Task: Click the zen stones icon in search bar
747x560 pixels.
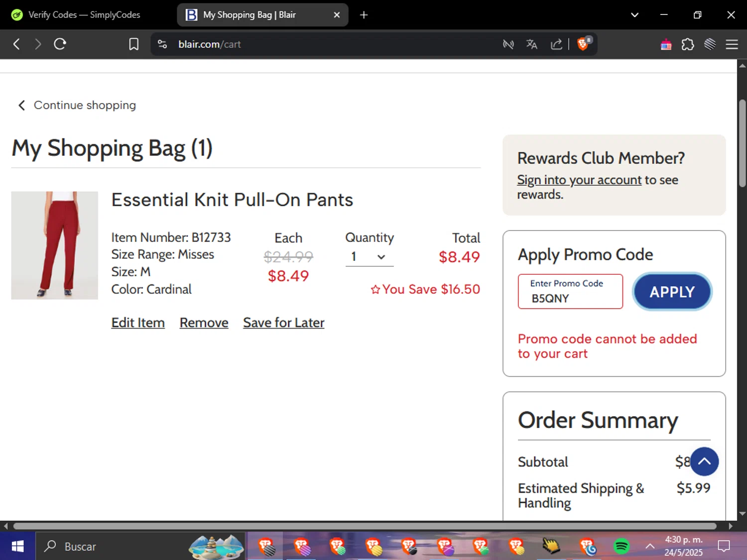Action: 216,546
